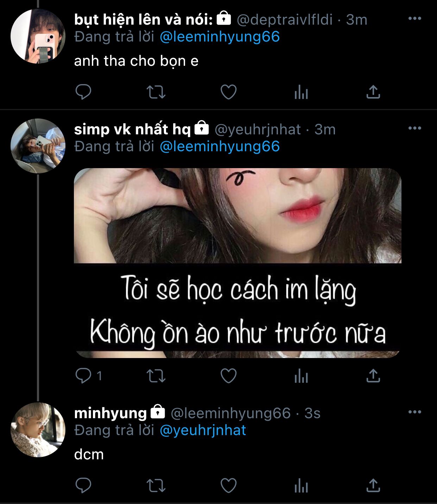
Task: Open the "Tôi sẽ học cách im lặng" image
Action: 237,263
